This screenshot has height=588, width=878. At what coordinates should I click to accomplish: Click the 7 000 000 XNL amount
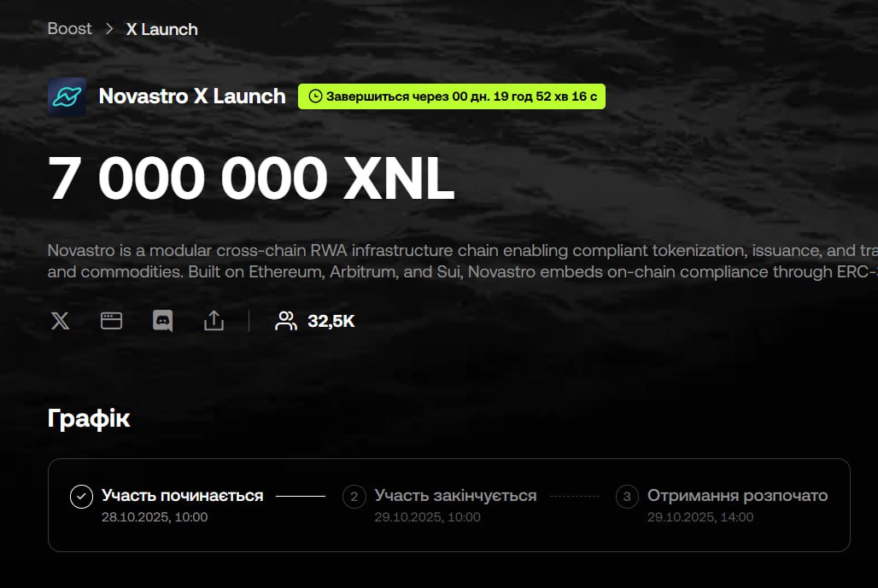pos(251,178)
